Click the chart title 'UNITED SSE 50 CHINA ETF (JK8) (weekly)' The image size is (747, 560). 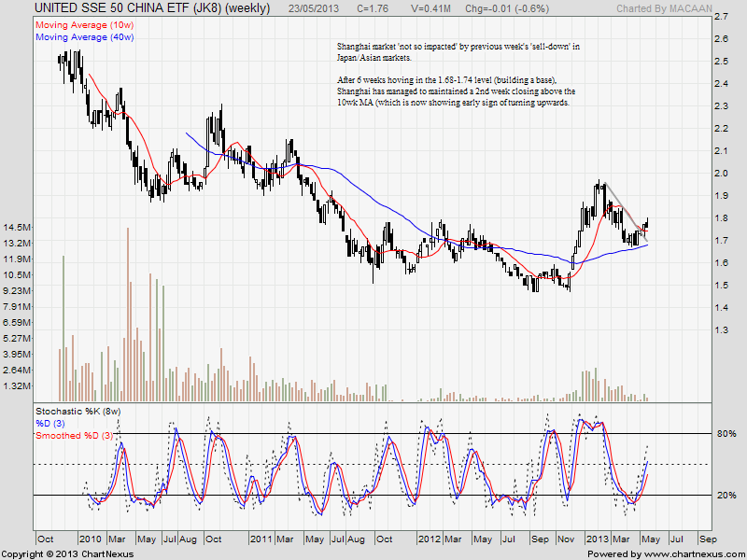152,8
